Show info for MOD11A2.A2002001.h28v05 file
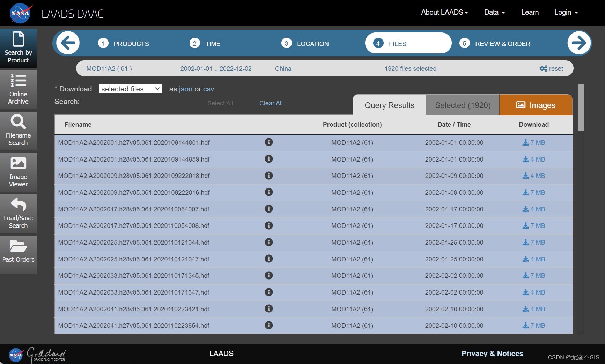This screenshot has height=364, width=605. coord(268,159)
